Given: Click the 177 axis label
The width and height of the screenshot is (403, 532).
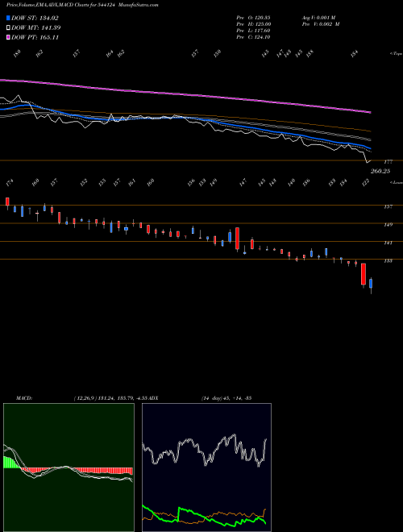Looking at the screenshot, I should [388, 162].
